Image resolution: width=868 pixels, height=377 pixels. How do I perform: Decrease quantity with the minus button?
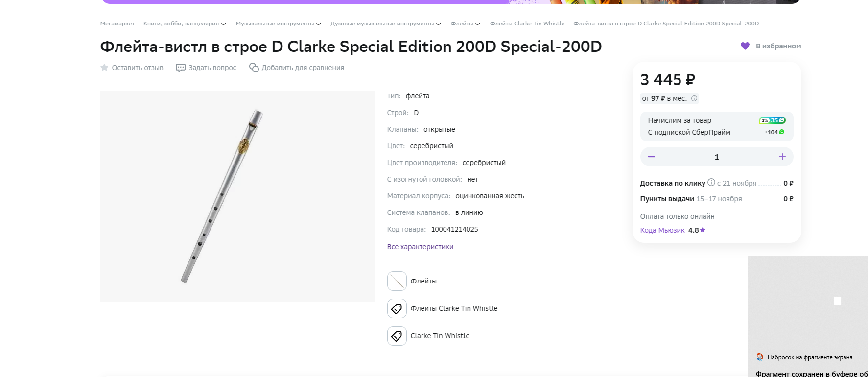point(652,157)
